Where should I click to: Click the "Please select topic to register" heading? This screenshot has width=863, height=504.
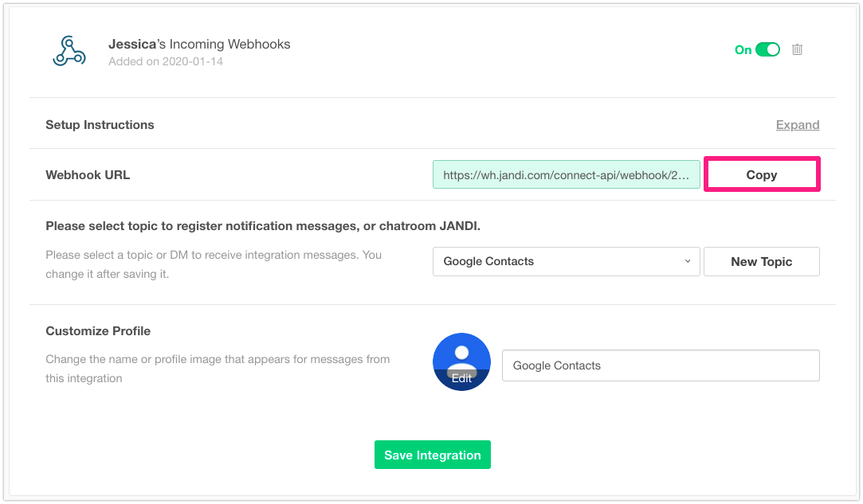[x=263, y=226]
